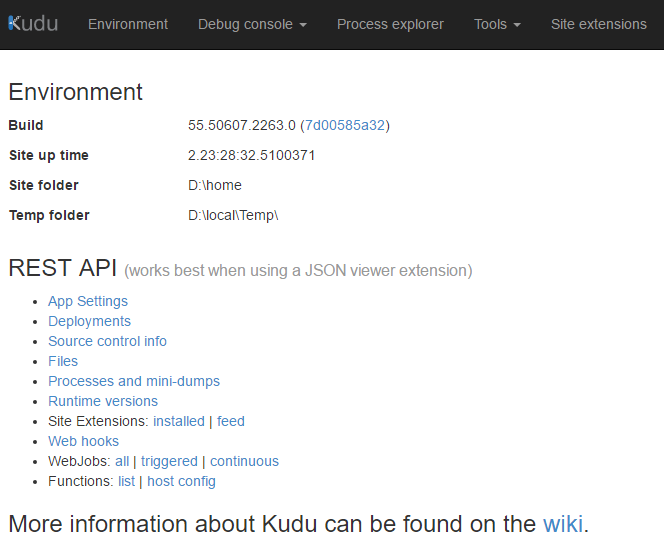
Task: Go to Site extensions page
Action: (x=599, y=24)
